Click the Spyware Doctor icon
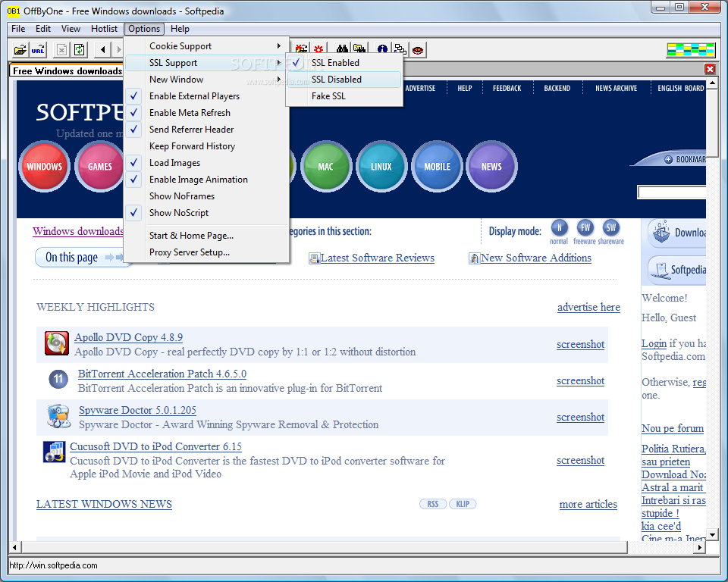This screenshot has width=728, height=582. (x=58, y=416)
